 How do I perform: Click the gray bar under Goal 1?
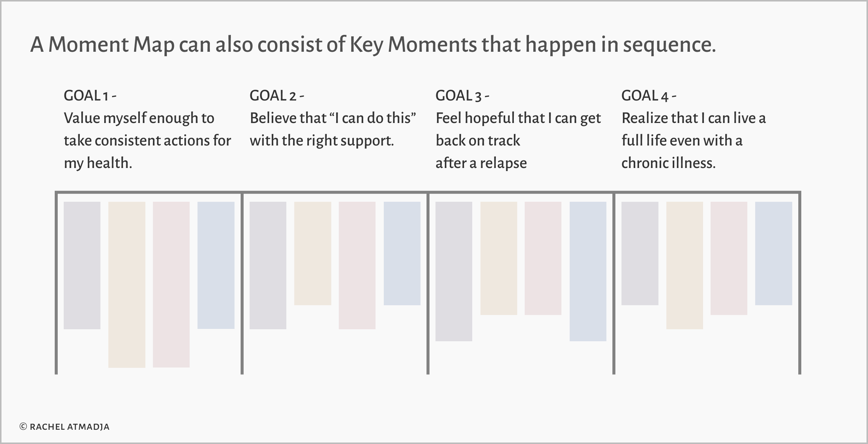82,265
